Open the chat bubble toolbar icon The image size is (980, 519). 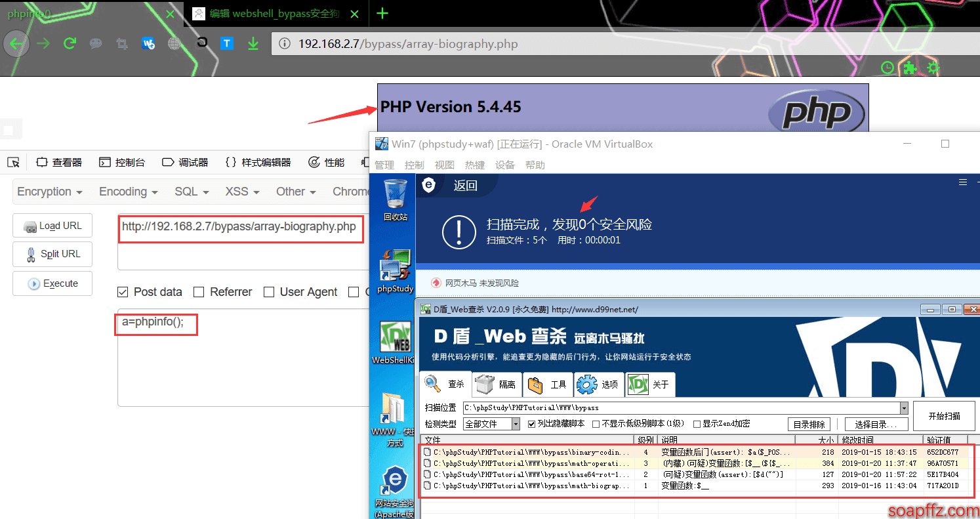(x=96, y=43)
